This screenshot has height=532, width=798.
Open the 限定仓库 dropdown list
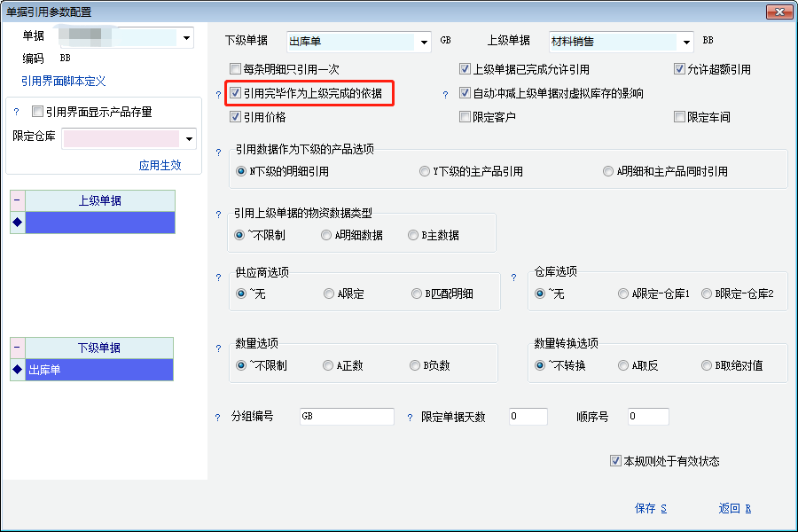(189, 139)
